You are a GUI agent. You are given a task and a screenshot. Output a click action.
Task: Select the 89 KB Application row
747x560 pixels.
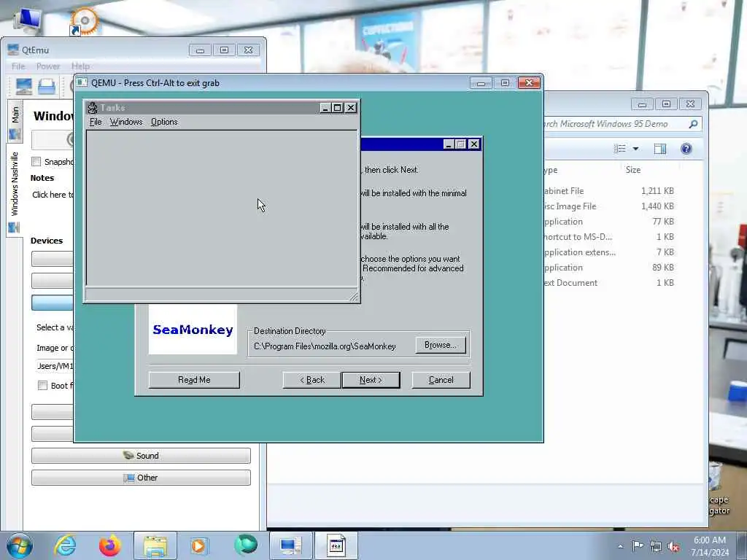[610, 267]
